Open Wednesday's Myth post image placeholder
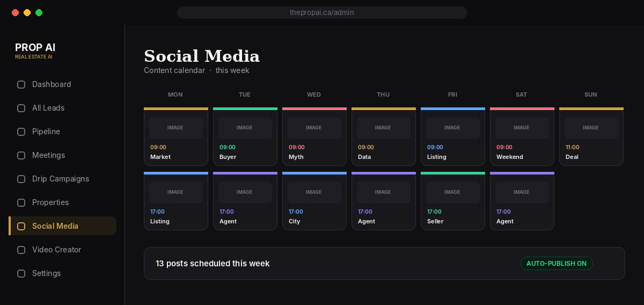 click(314, 128)
